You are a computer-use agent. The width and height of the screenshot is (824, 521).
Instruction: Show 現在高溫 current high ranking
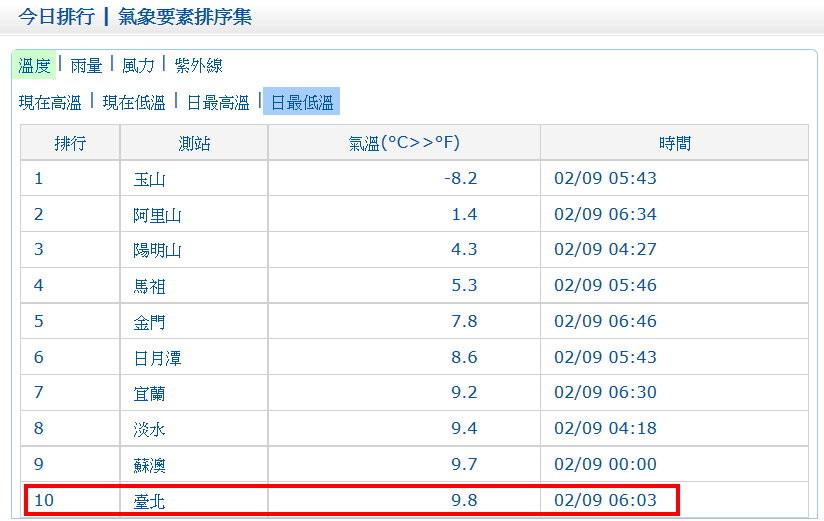point(50,102)
